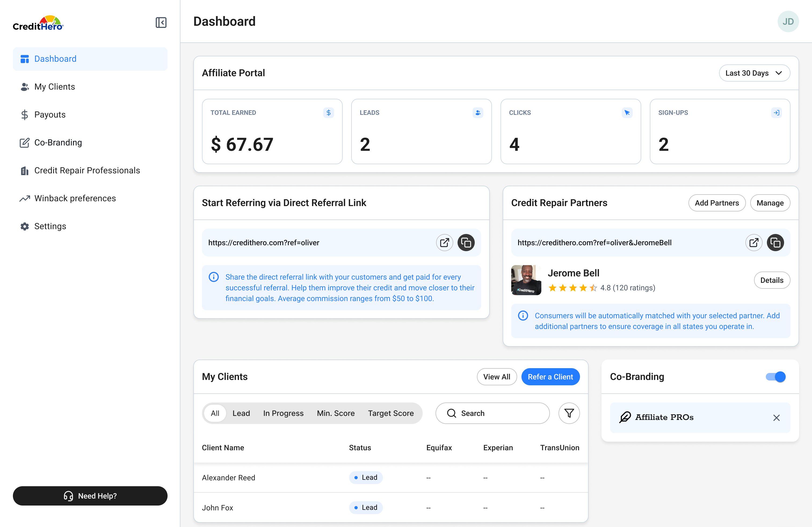Click View All clients button
This screenshot has width=812, height=527.
click(496, 377)
